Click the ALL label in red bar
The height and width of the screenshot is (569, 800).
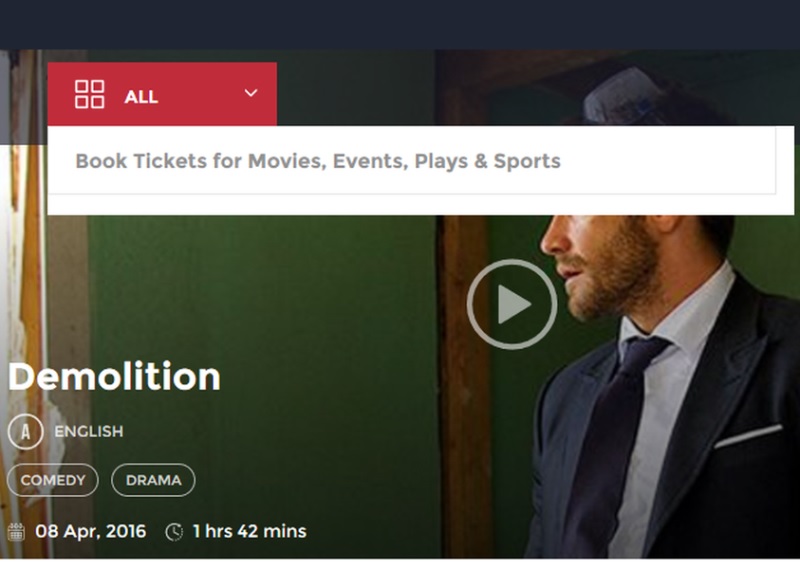[x=141, y=97]
